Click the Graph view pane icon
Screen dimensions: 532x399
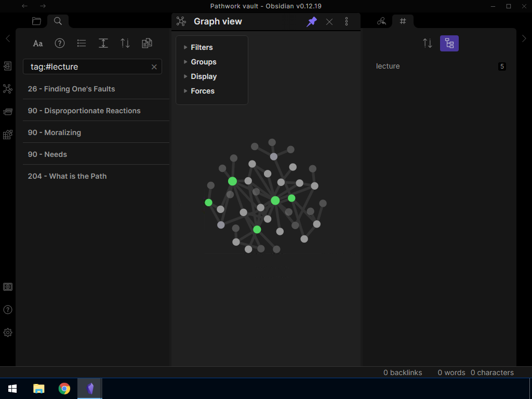[181, 21]
